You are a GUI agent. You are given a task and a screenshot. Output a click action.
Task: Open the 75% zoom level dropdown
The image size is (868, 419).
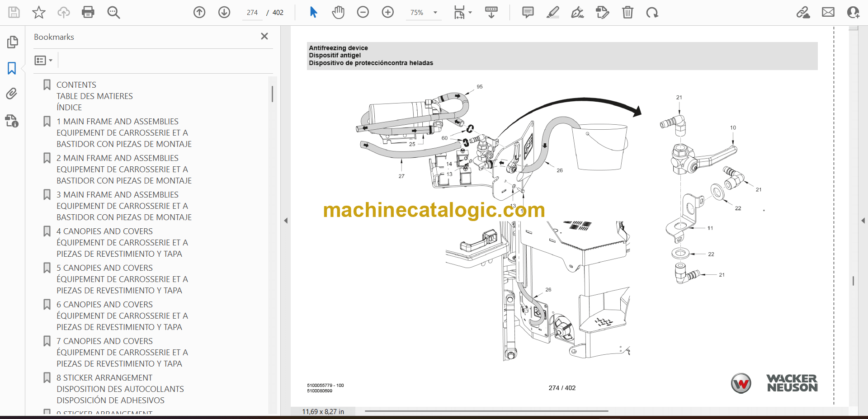click(435, 13)
